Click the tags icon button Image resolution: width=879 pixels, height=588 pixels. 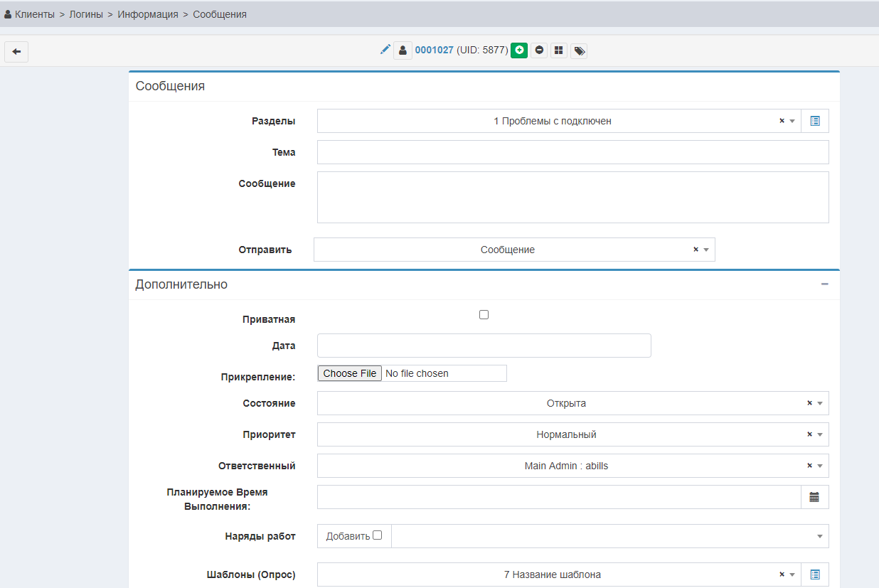[579, 51]
